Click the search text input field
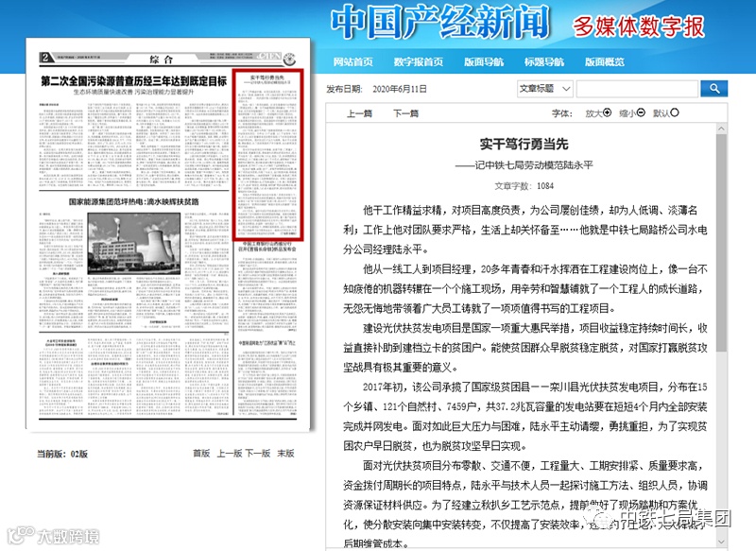756x551 pixels. 637,89
